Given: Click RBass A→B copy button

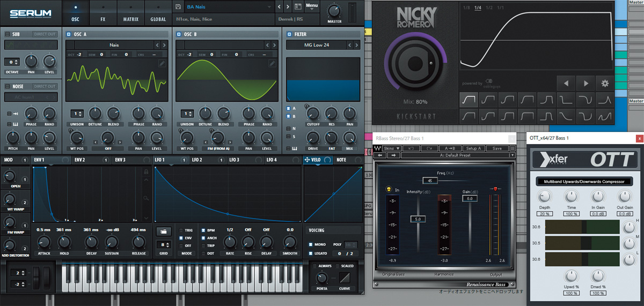Looking at the screenshot, I should click(x=450, y=148).
